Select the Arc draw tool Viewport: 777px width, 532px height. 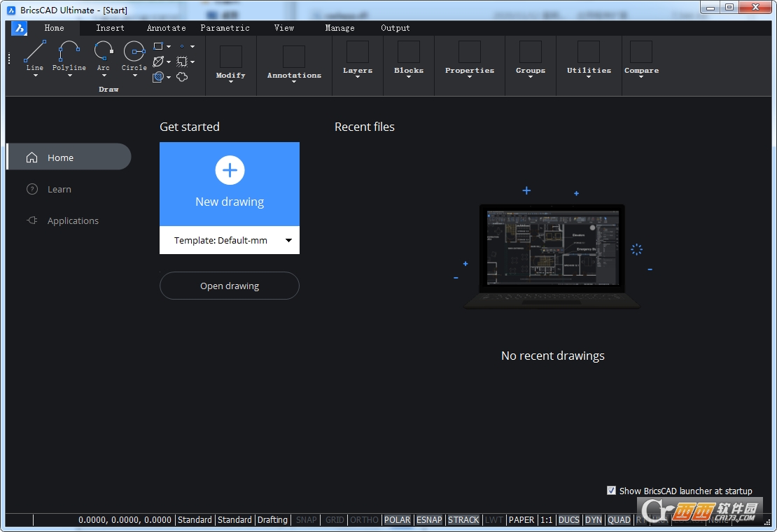(104, 52)
